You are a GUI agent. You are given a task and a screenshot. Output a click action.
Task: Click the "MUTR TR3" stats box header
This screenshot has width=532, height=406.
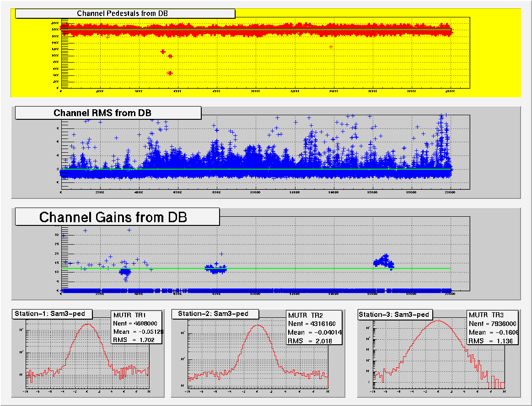click(x=486, y=315)
